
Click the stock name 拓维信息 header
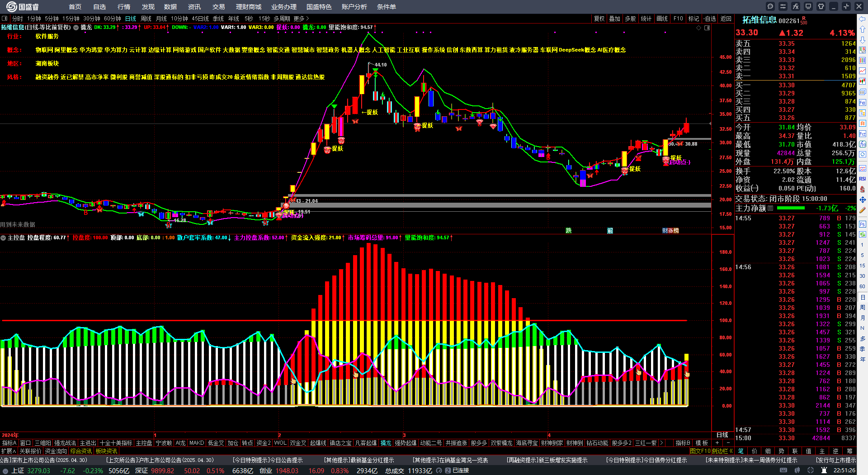point(759,20)
